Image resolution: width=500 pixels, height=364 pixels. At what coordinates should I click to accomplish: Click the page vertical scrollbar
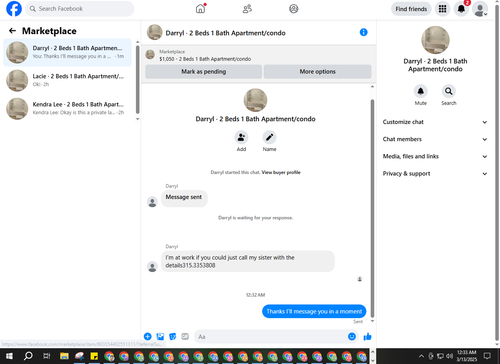click(497, 173)
